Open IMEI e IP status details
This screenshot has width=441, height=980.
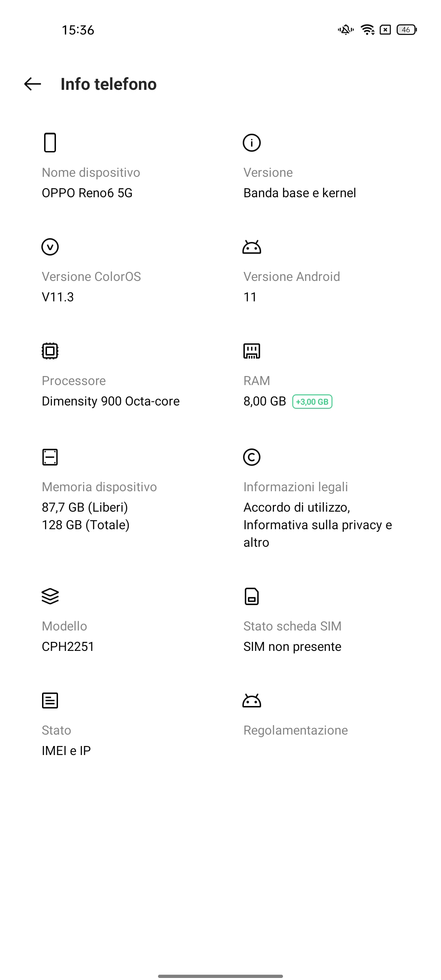(x=66, y=751)
